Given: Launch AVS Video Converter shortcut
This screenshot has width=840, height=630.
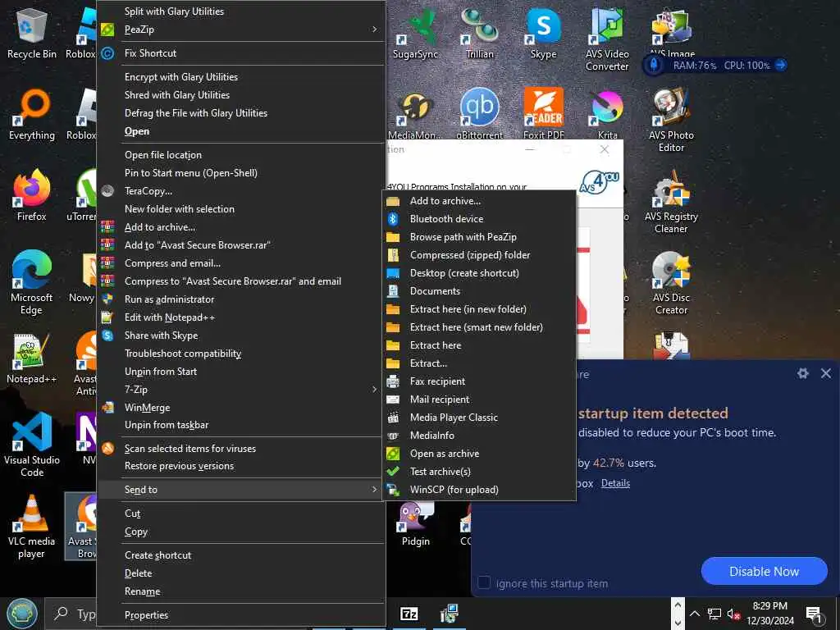Looking at the screenshot, I should click(x=607, y=39).
